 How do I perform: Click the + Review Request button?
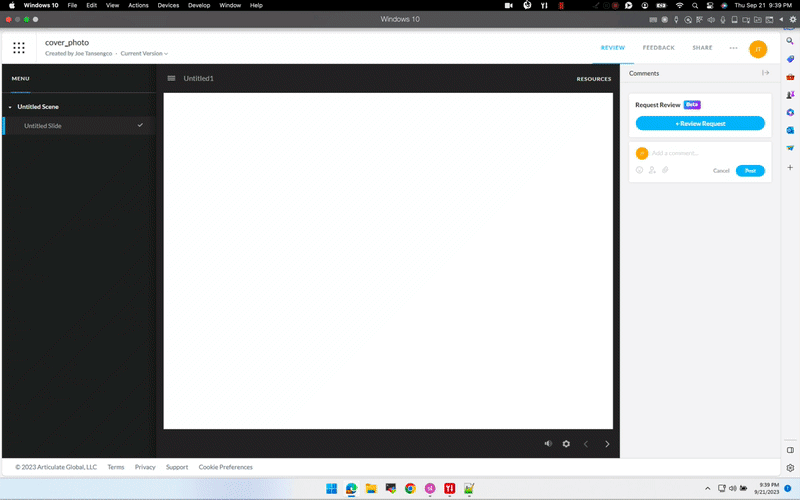pos(700,123)
